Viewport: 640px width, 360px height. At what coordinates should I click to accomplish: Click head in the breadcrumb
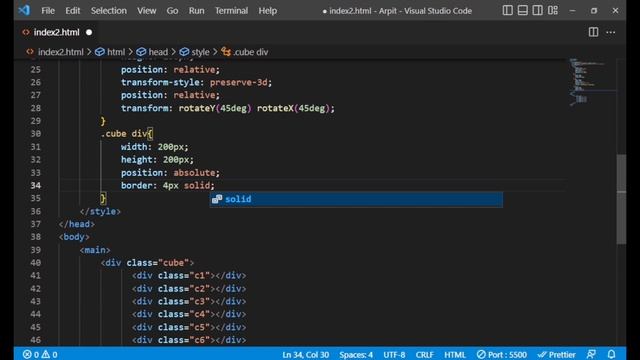pyautogui.click(x=158, y=52)
